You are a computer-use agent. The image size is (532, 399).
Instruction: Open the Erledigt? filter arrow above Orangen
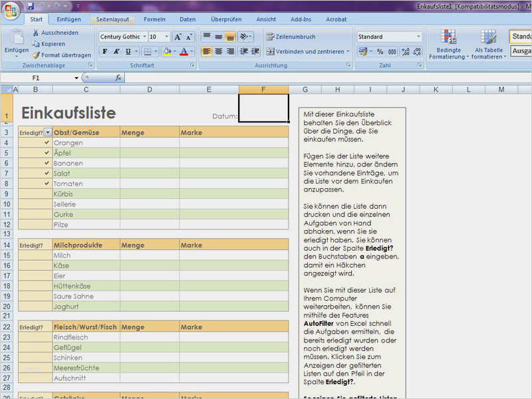coord(47,132)
